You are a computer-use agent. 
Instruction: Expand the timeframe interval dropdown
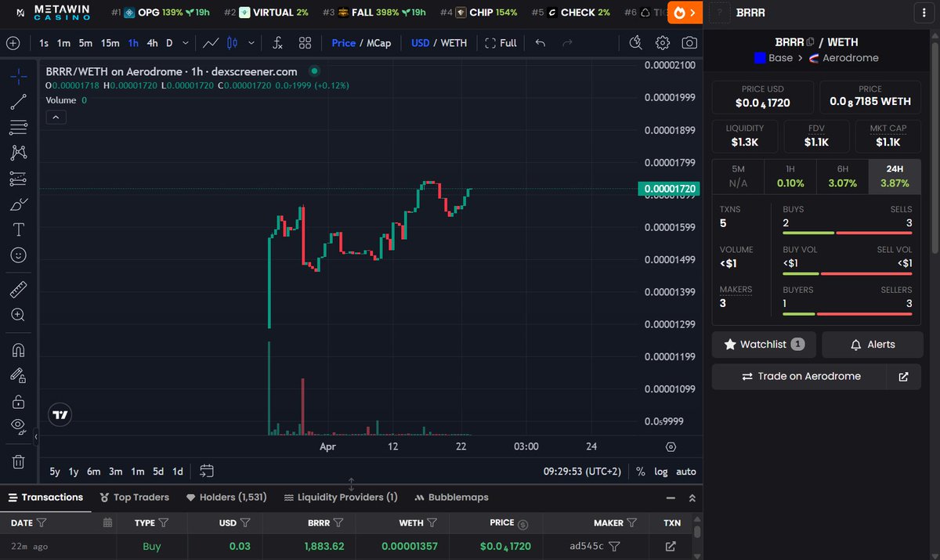(185, 43)
